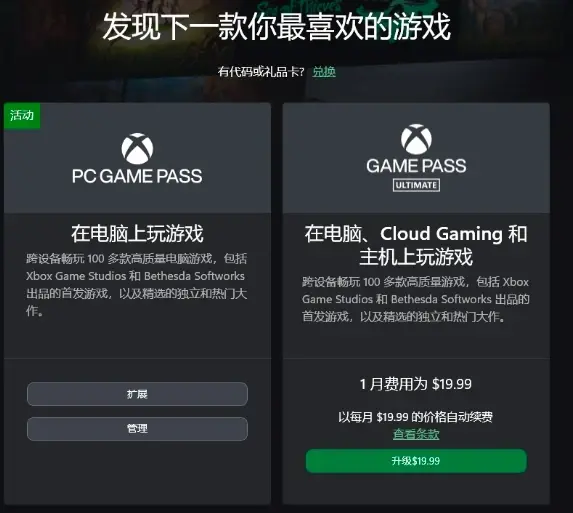Open the 兑换 redeem link
573x513 pixels.
point(324,72)
